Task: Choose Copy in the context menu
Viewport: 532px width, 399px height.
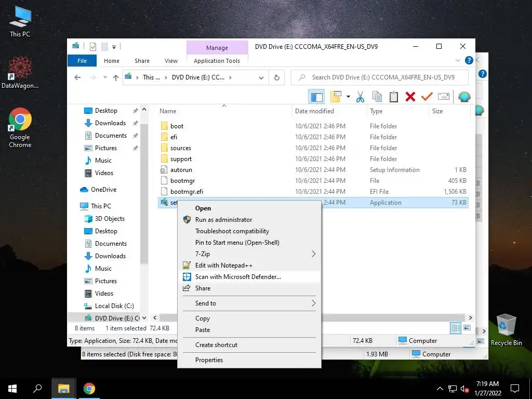Action: [249, 318]
